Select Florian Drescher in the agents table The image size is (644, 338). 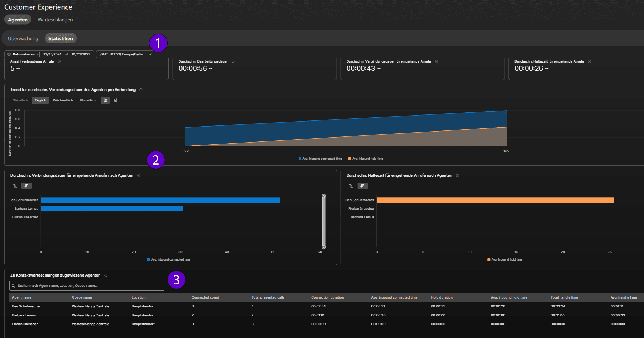point(25,324)
